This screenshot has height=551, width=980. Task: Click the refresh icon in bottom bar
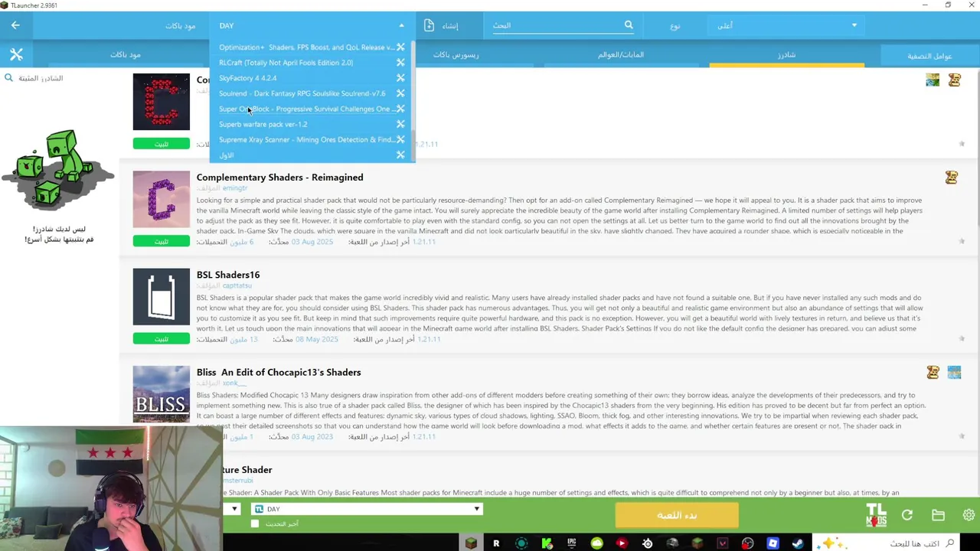907,515
